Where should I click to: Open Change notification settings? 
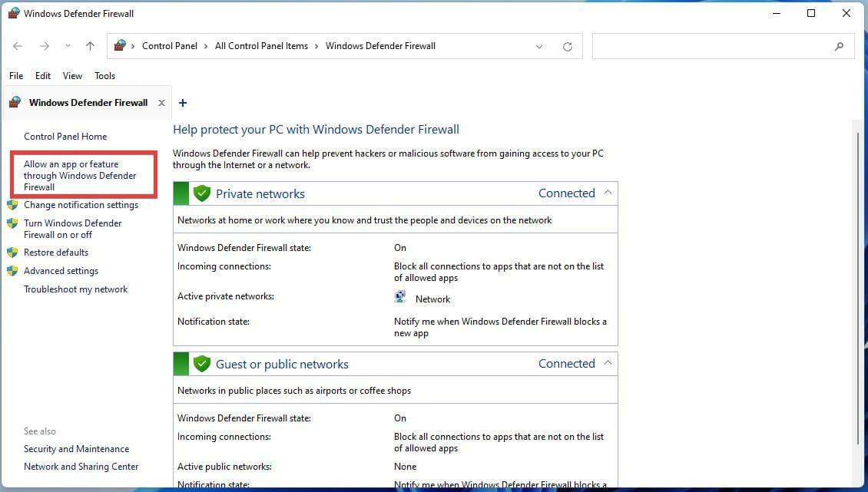[81, 205]
